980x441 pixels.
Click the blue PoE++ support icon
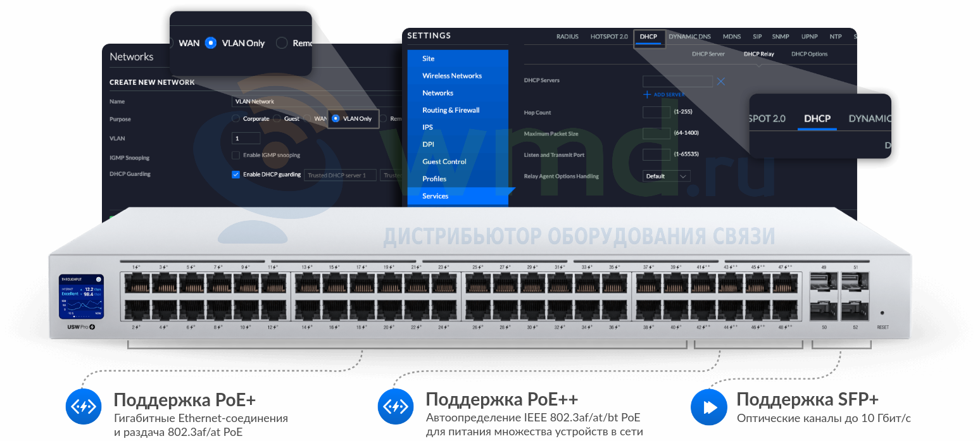tap(396, 406)
